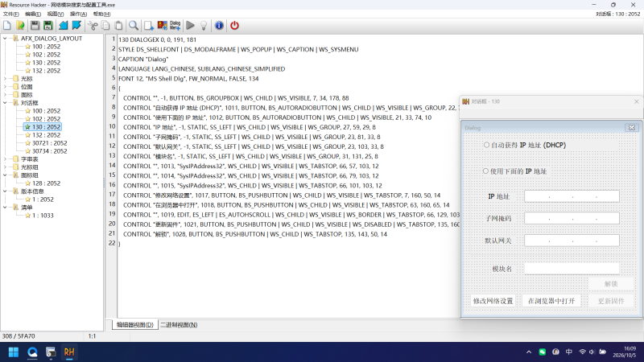Expand the 光标 folder node
644x362 pixels.
[6, 78]
